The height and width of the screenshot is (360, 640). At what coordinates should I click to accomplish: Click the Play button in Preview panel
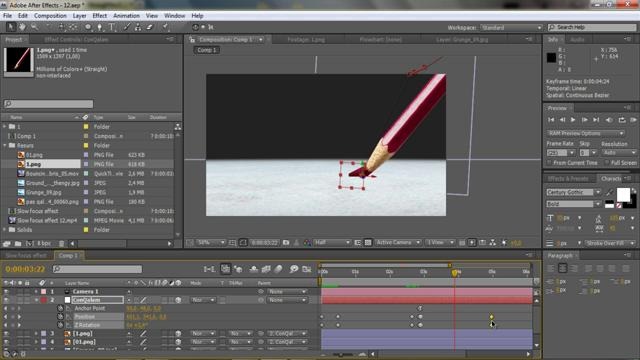click(x=573, y=120)
